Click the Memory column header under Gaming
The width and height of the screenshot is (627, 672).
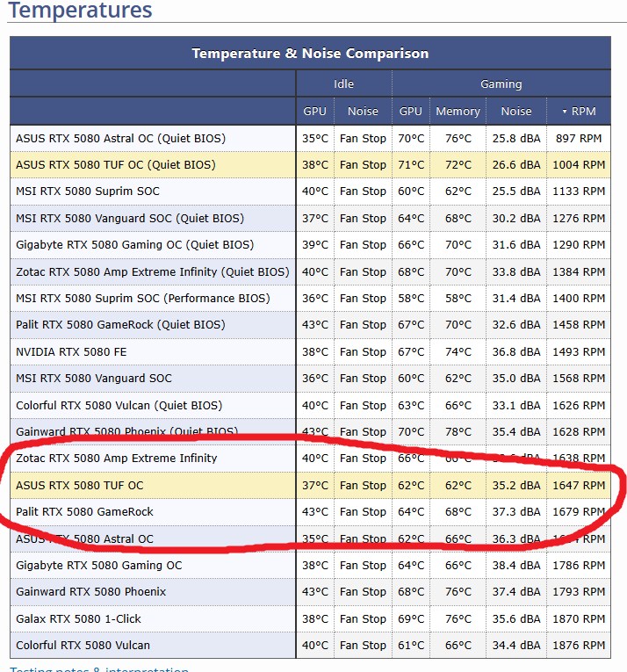[x=458, y=112]
